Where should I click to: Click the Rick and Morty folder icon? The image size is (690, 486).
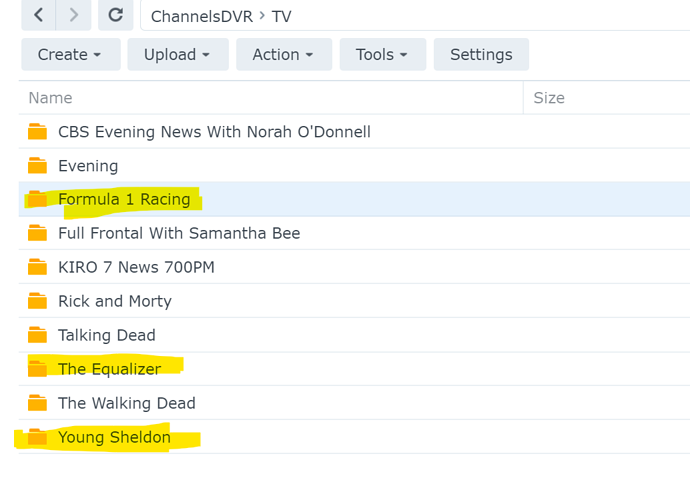tap(38, 301)
